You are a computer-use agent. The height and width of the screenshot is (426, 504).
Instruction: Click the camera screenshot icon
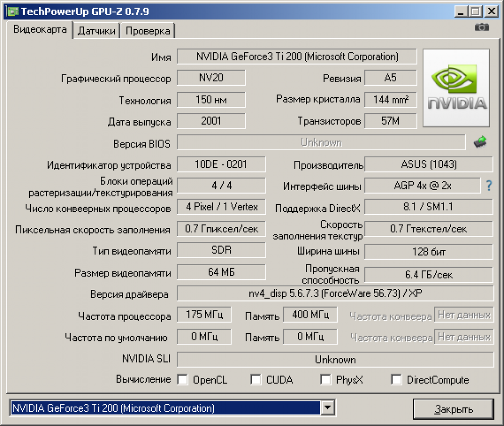[x=481, y=27]
